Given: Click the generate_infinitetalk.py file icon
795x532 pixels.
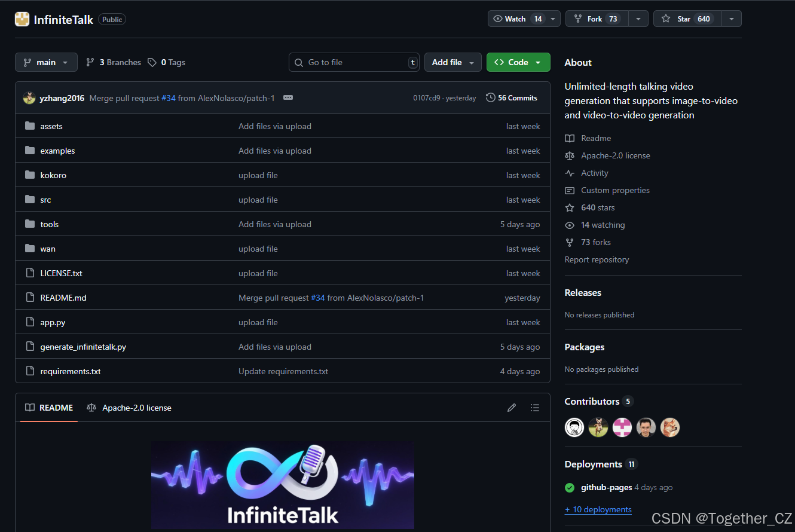Looking at the screenshot, I should 30,347.
